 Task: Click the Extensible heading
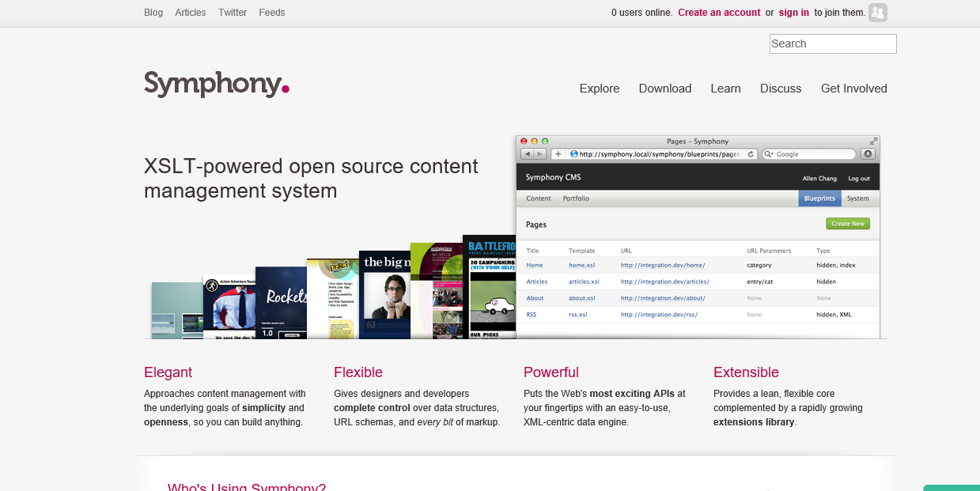(746, 372)
